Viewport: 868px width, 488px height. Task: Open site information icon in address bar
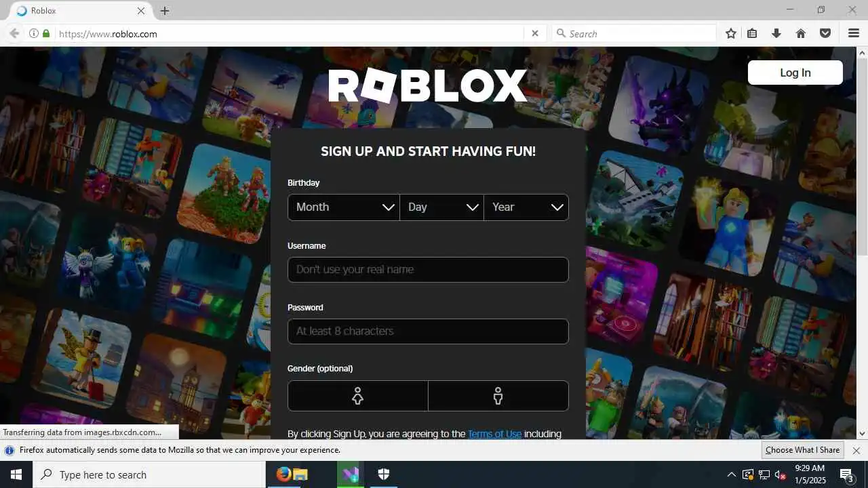[x=33, y=33]
